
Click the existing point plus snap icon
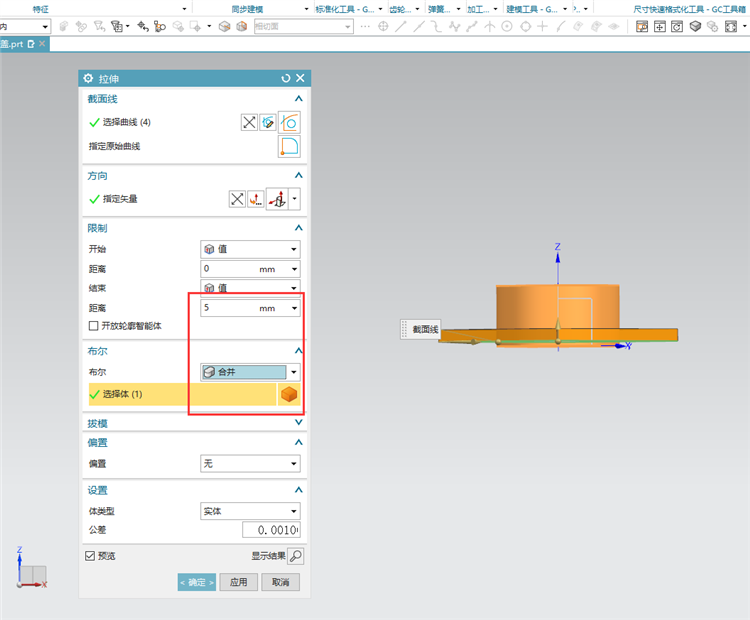coord(542,26)
